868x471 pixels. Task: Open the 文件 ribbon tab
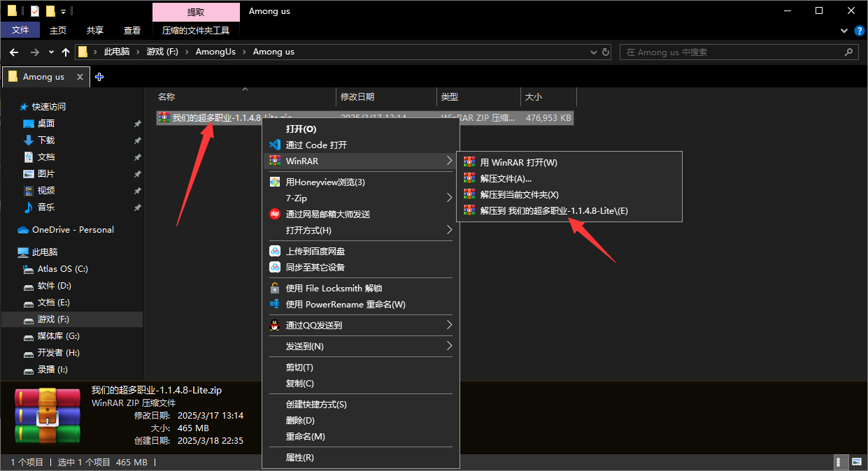(x=20, y=30)
